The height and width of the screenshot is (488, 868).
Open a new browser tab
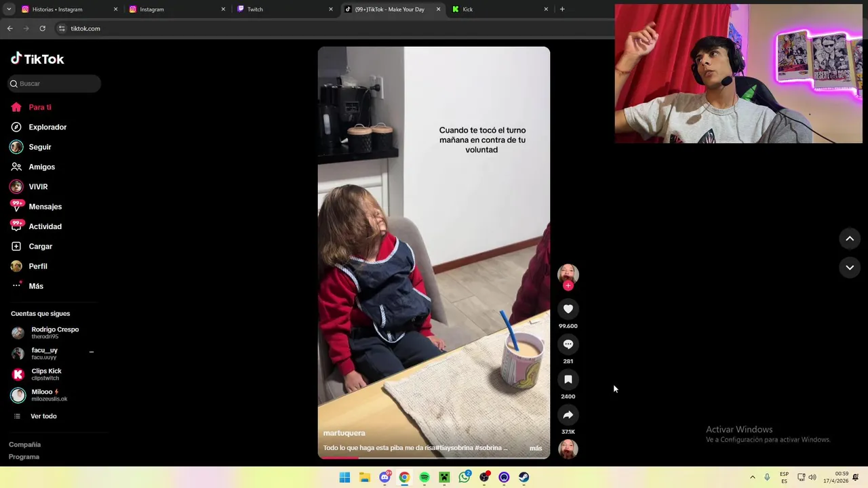click(562, 9)
